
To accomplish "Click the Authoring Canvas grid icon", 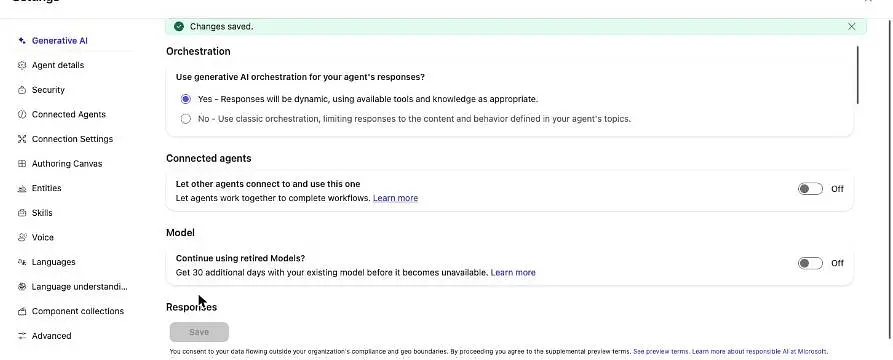I will click(22, 163).
